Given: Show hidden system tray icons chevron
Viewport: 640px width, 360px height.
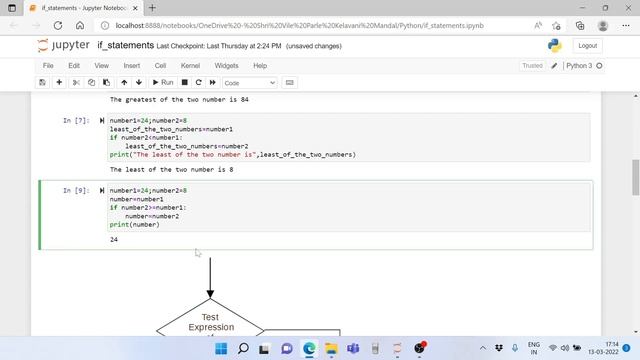Looking at the screenshot, I should pyautogui.click(x=483, y=348).
